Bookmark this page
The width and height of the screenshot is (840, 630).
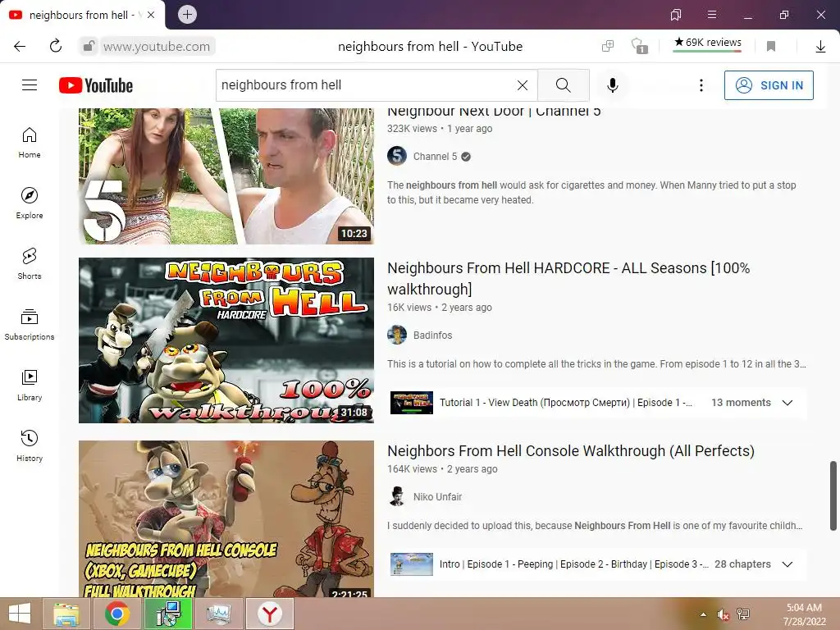[x=771, y=47]
